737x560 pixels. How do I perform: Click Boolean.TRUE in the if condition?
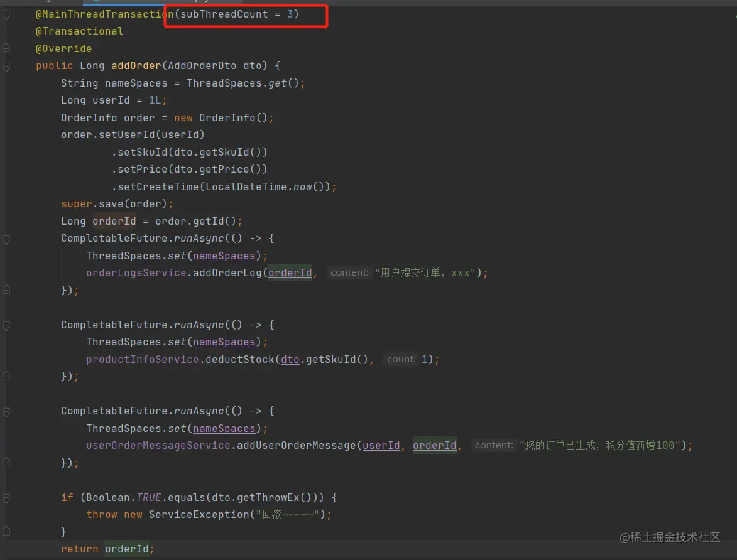124,497
